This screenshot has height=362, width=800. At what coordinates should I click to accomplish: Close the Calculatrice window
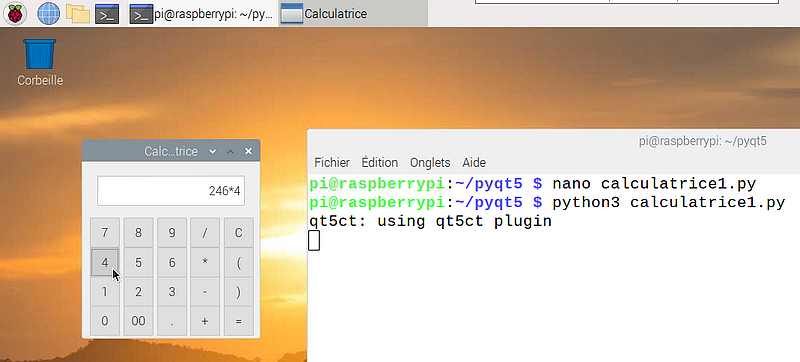[x=248, y=151]
